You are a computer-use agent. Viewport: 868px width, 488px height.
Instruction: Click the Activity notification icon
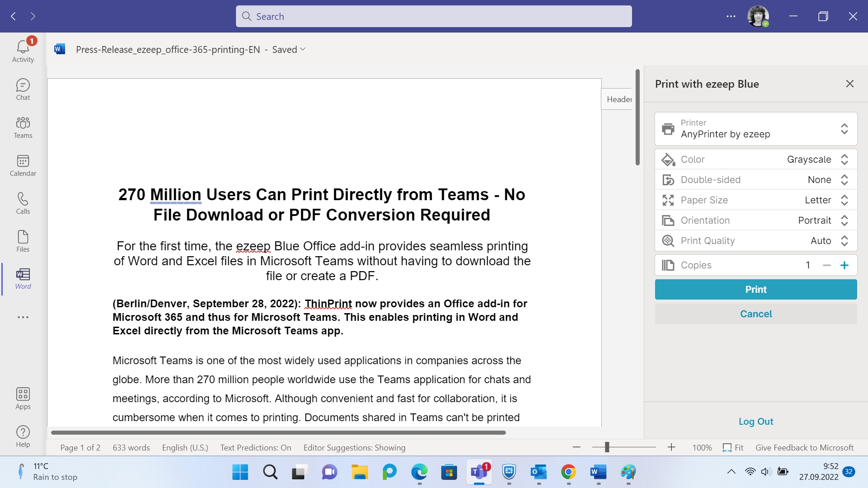[23, 49]
